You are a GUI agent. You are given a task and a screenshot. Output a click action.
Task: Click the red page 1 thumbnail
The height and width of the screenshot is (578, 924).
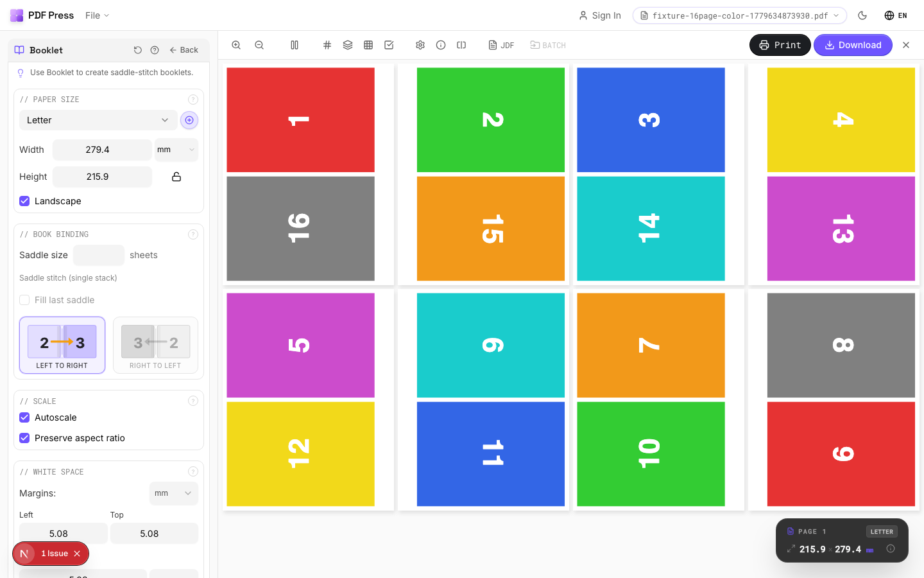pos(300,120)
